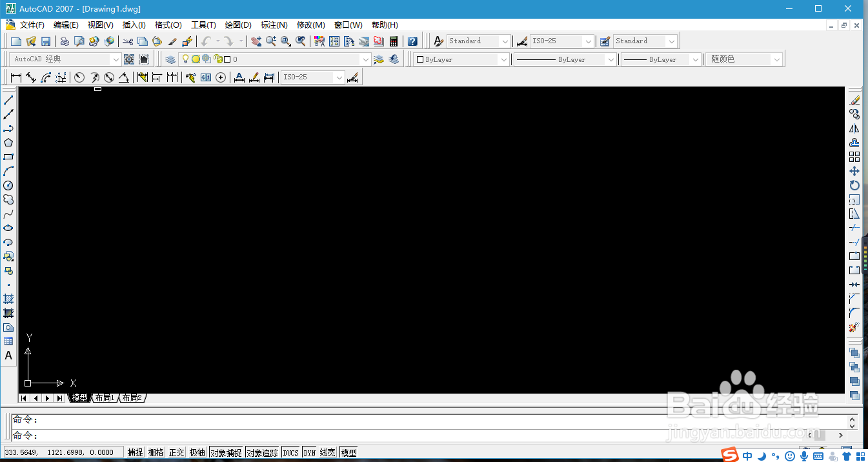The image size is (868, 462).
Task: Click the Open file icon in the toolbar
Action: click(31, 41)
